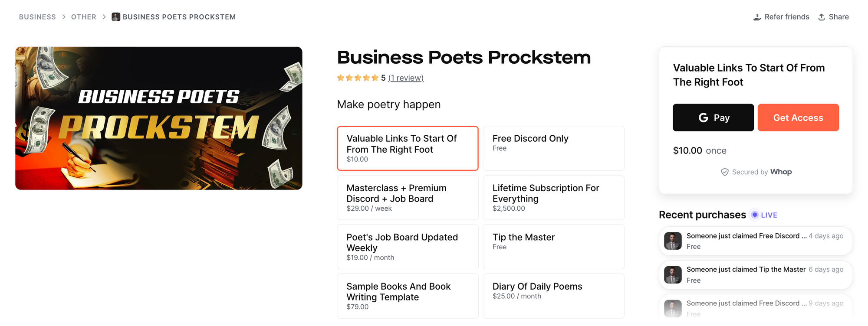
Task: Select the Diary Of Daily Poems subscription
Action: [x=553, y=296]
